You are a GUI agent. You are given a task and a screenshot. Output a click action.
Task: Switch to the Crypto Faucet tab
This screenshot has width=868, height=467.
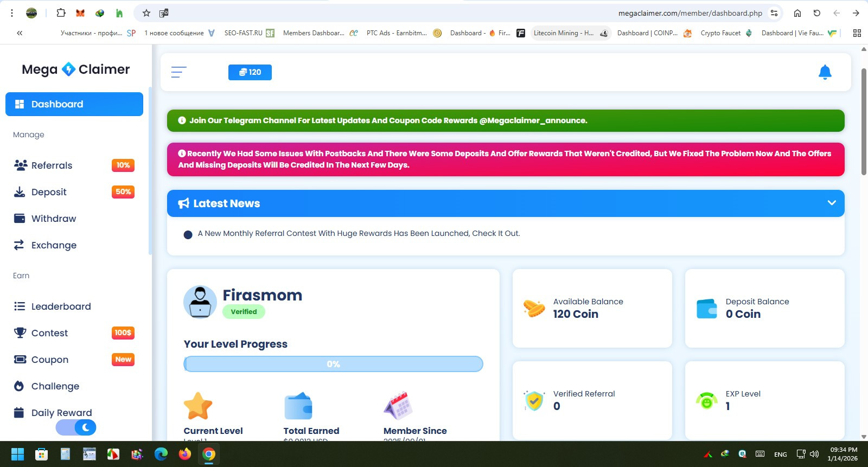pyautogui.click(x=726, y=33)
